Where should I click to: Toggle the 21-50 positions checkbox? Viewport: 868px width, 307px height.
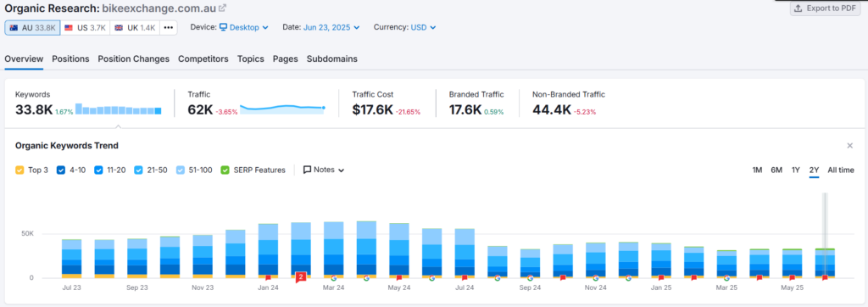coord(138,170)
